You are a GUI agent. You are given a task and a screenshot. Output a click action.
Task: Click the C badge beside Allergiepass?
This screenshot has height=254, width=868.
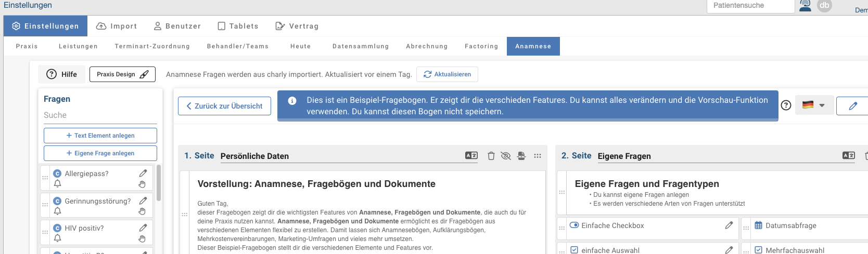tap(58, 173)
